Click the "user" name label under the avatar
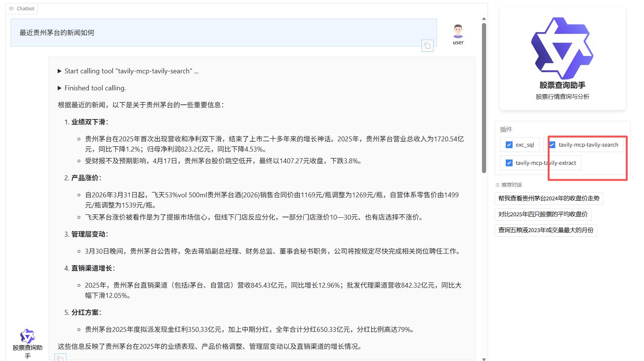The height and width of the screenshot is (361, 644). pyautogui.click(x=458, y=42)
